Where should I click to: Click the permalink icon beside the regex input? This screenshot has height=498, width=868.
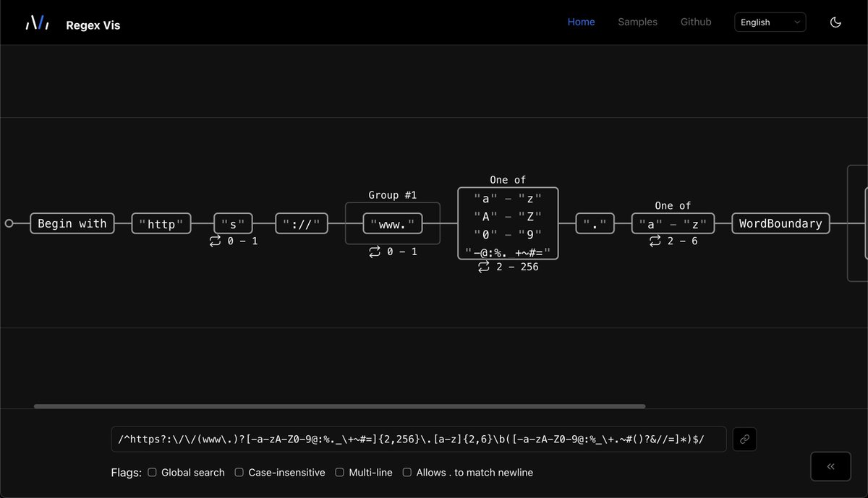(744, 439)
